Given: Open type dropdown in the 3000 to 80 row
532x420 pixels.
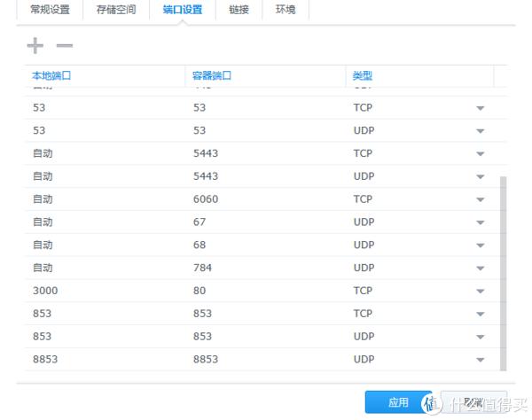Looking at the screenshot, I should 480,292.
